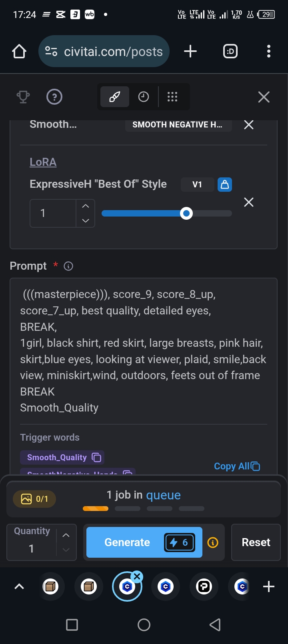Image resolution: width=288 pixels, height=644 pixels.
Task: Open the help question mark icon
Action: (x=54, y=97)
